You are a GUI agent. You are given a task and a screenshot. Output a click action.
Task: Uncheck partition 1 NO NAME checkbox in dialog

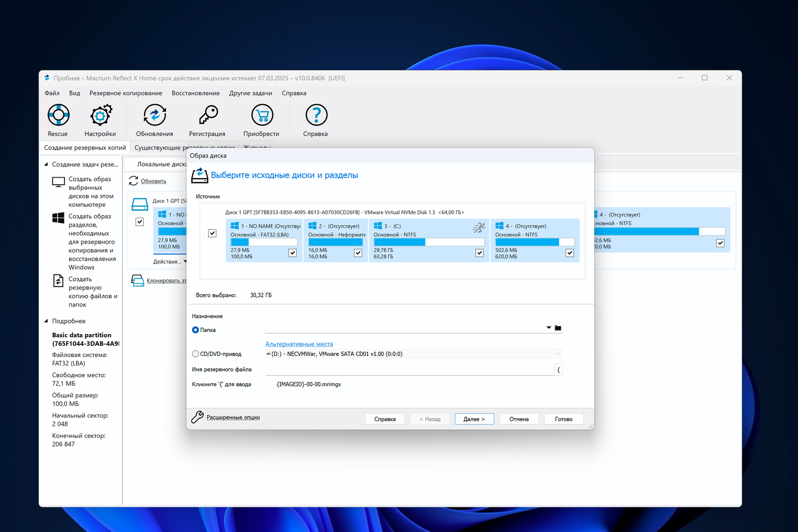[293, 253]
